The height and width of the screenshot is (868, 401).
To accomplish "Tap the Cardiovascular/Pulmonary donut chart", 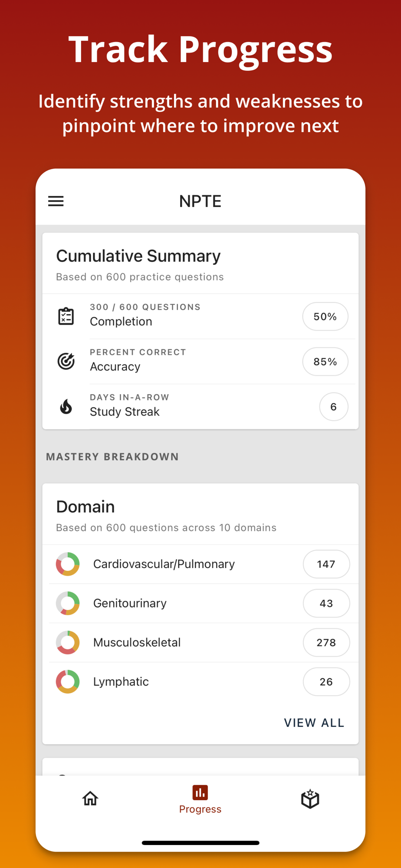I will [68, 564].
